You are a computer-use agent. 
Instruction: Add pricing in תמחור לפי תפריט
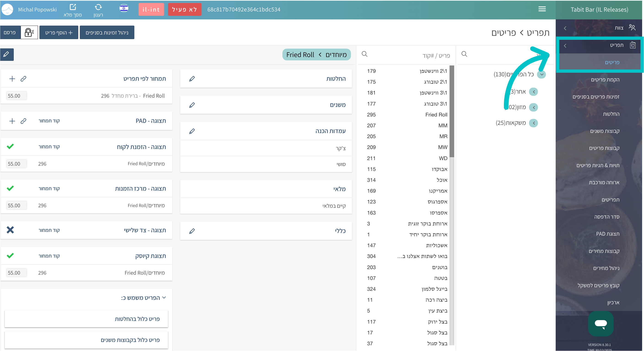[x=12, y=79]
